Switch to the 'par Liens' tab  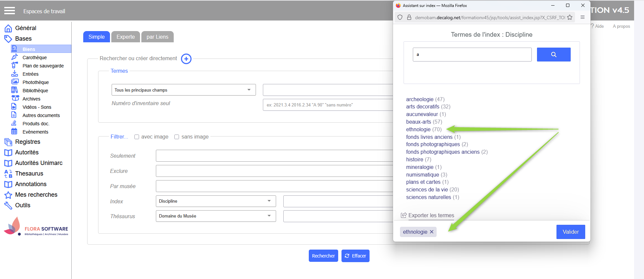click(x=157, y=37)
